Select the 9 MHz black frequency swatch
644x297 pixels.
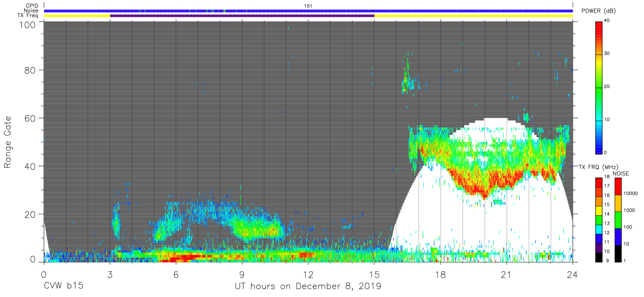coord(599,256)
